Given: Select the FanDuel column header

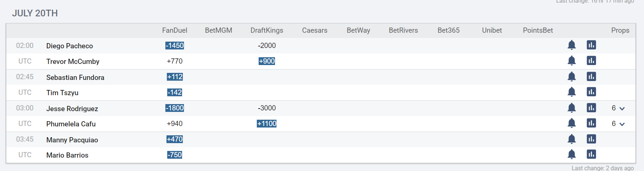Looking at the screenshot, I should pyautogui.click(x=175, y=30).
